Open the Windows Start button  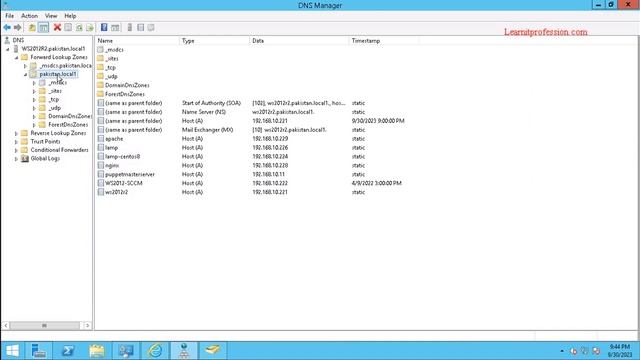click(x=12, y=350)
